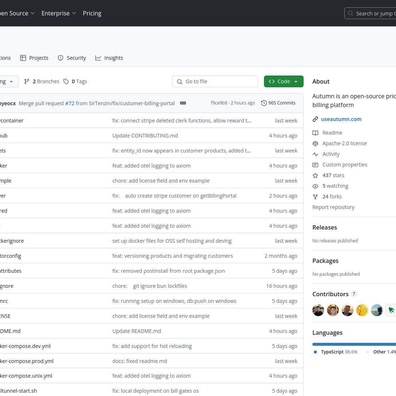Image resolution: width=396 pixels, height=396 pixels.
Task: Open the useautumn.com website link
Action: coord(341,119)
